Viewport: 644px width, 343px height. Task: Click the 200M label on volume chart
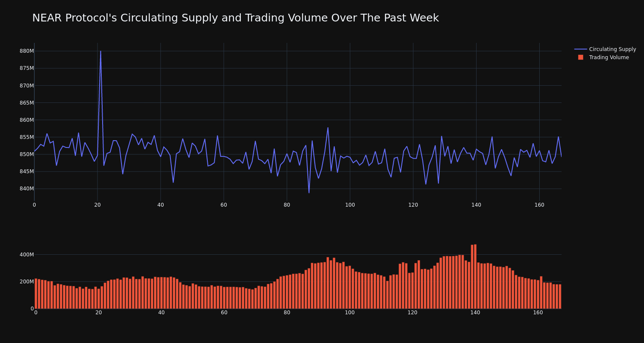27,282
